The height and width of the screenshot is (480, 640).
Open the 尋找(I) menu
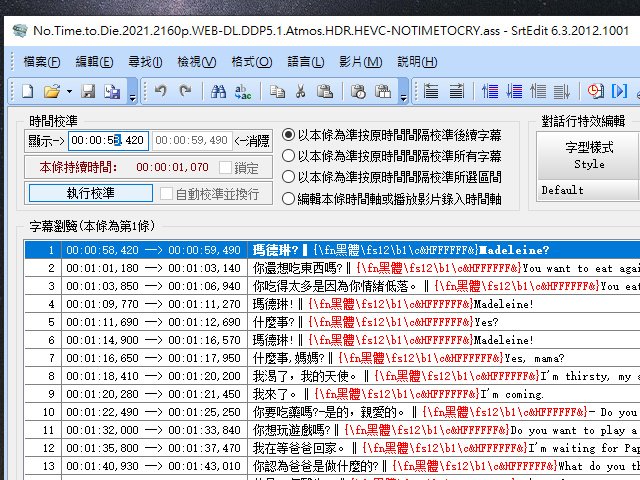(x=145, y=62)
